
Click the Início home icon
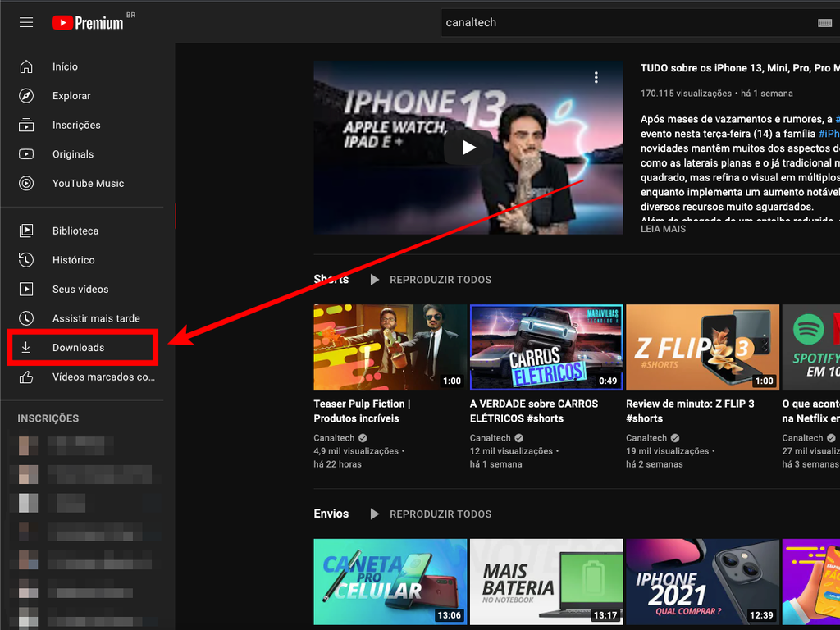tap(26, 66)
